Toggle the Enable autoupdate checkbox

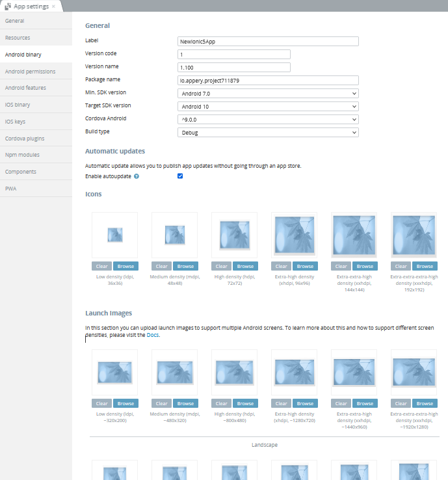180,176
